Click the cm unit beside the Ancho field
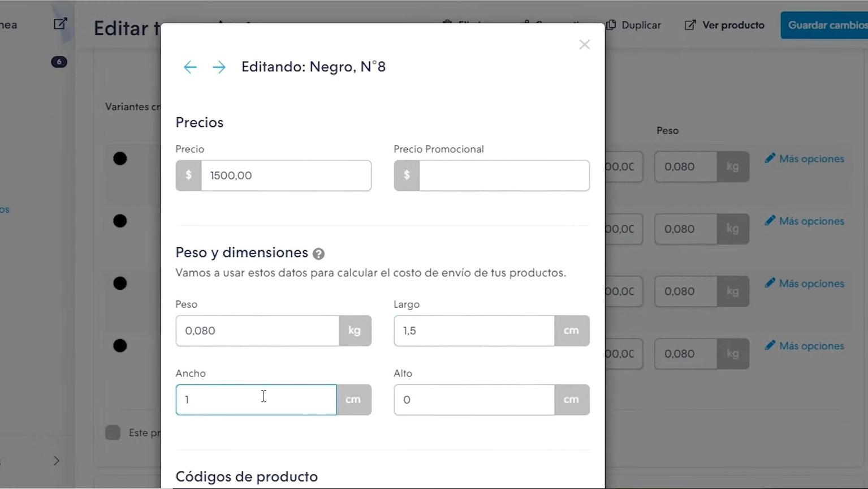The width and height of the screenshot is (868, 489). point(353,400)
